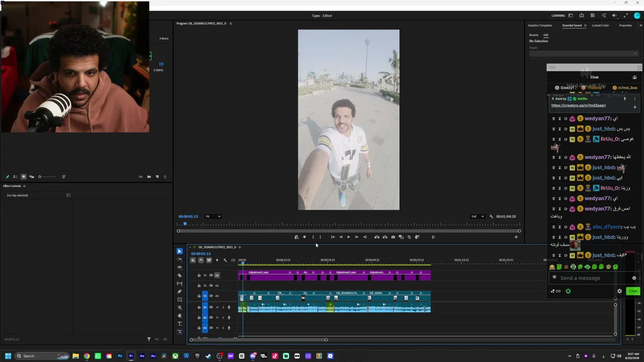The image size is (644, 362).
Task: Select the Pen tool
Action: point(180,292)
